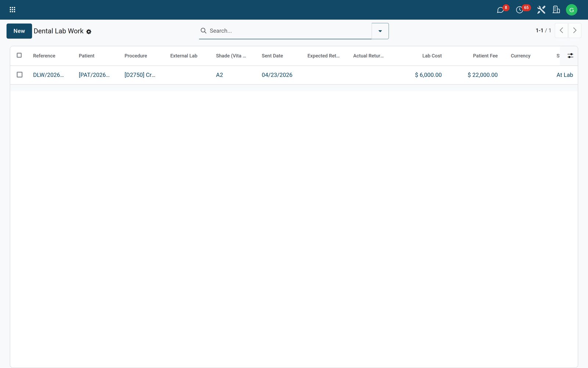
Task: Focus the Search input field
Action: 288,31
